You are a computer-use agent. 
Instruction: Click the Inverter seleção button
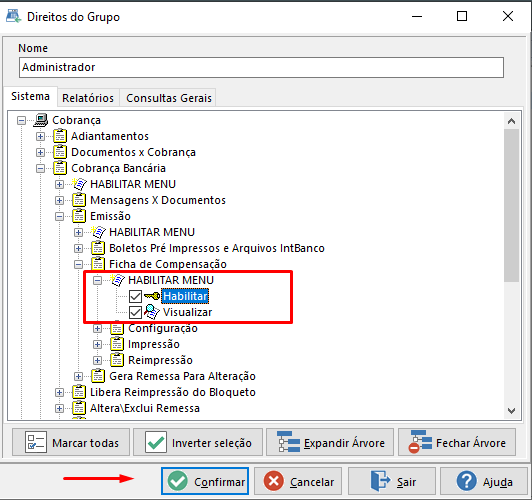pos(198,442)
